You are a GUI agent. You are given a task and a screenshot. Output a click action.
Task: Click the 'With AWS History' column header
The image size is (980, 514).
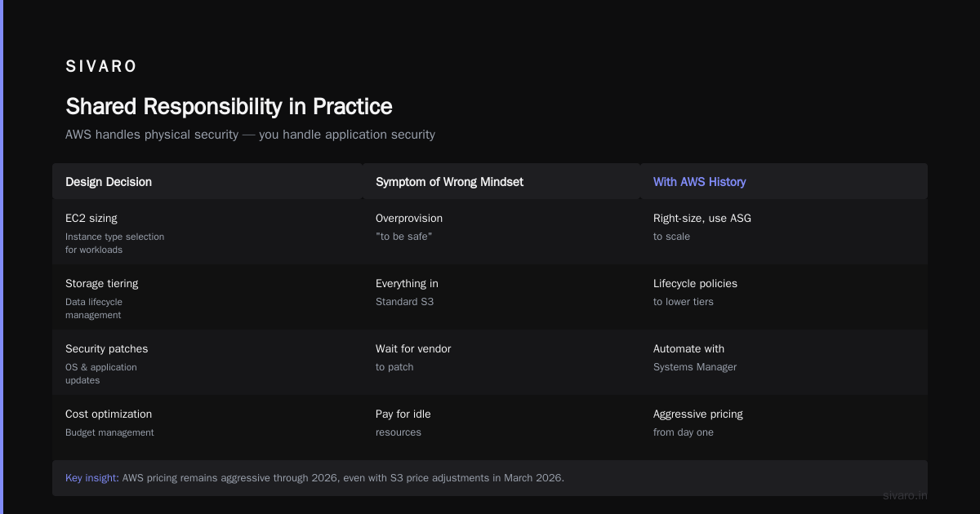pyautogui.click(x=699, y=182)
